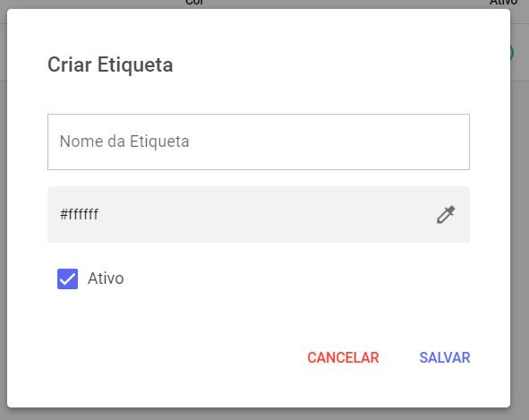Screen dimensions: 529x420
Task: Click empty space left of the CANCELAR button
Action: tap(168, 358)
